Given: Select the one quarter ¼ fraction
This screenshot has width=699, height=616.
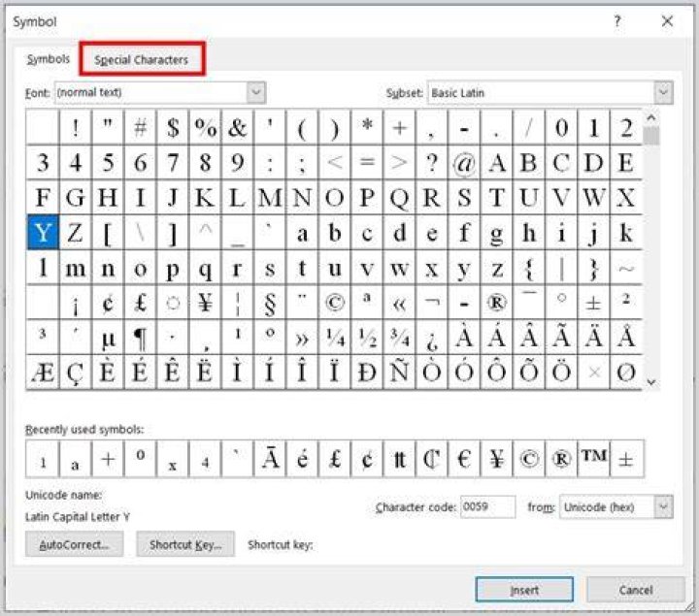Looking at the screenshot, I should 334,338.
